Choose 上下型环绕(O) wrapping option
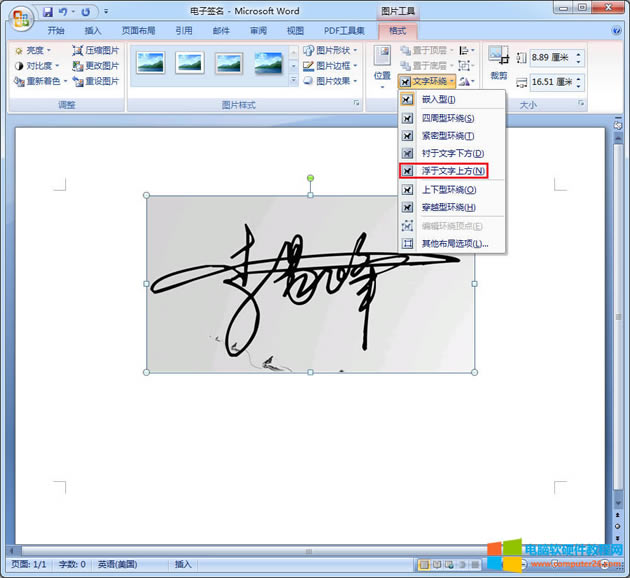 coord(452,190)
